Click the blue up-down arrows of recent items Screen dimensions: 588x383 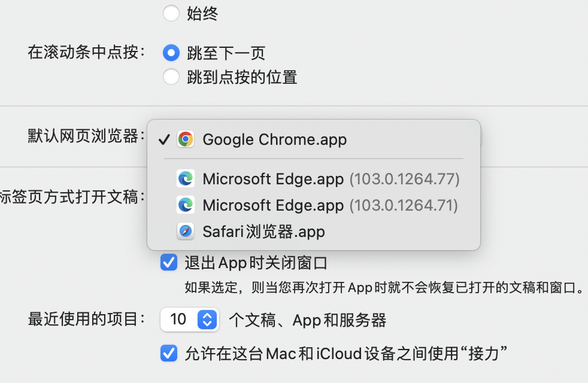pyautogui.click(x=207, y=320)
